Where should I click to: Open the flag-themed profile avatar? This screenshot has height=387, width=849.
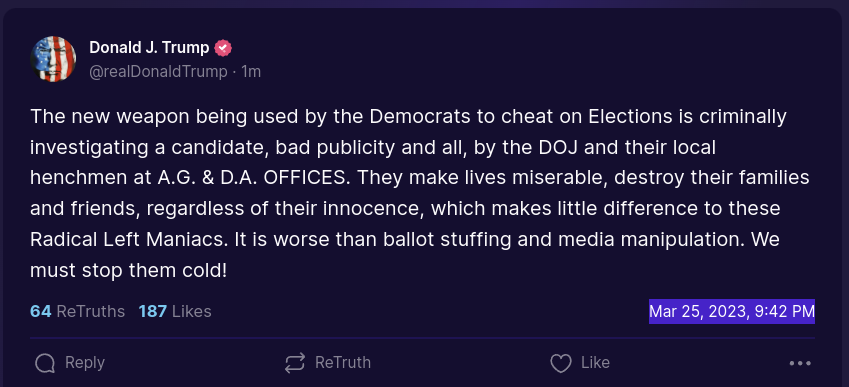click(53, 59)
